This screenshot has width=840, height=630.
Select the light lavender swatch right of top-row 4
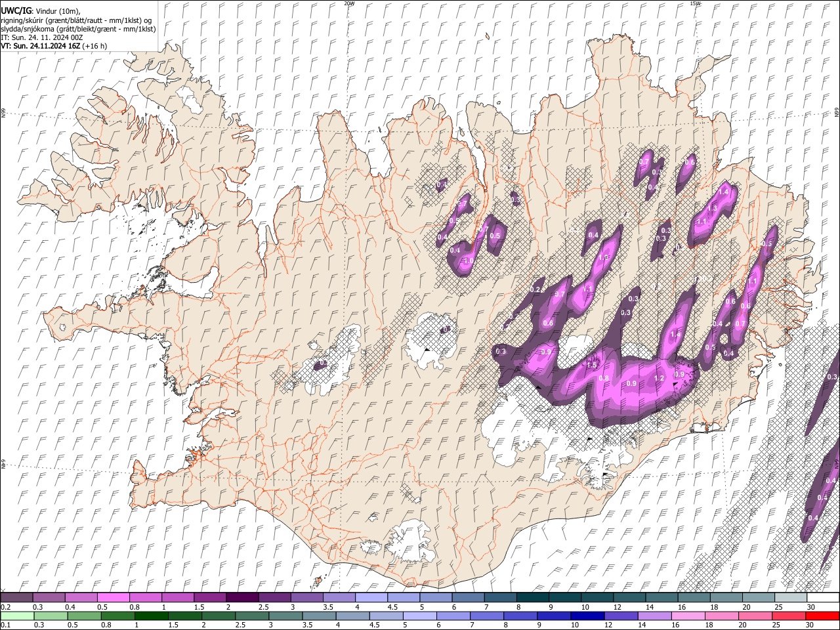point(372,598)
